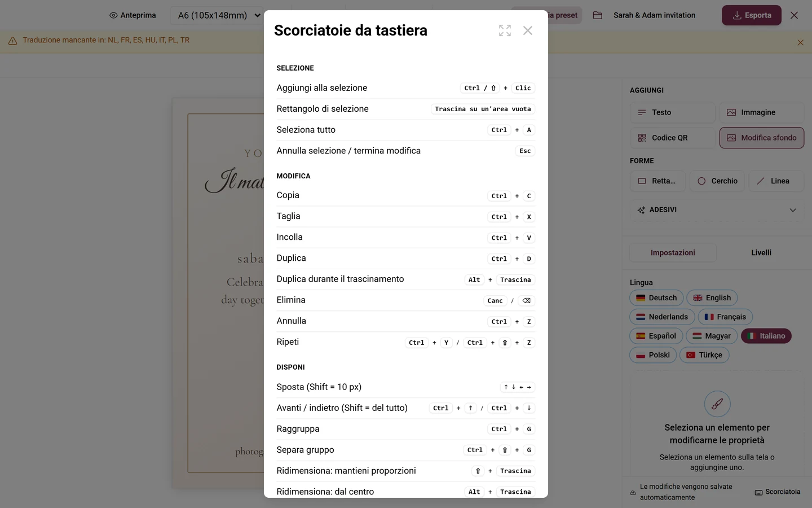This screenshot has height=508, width=812.
Task: Select English language
Action: [x=712, y=298]
